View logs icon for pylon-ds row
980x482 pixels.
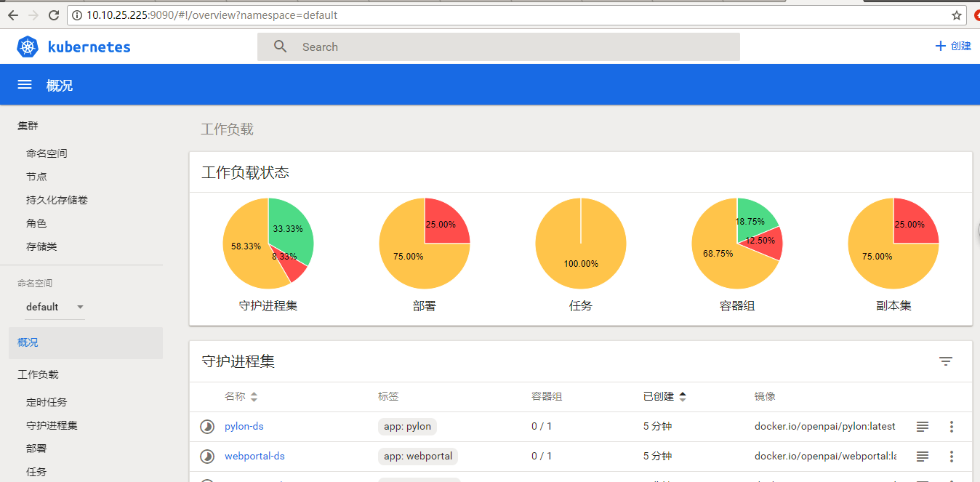click(922, 427)
